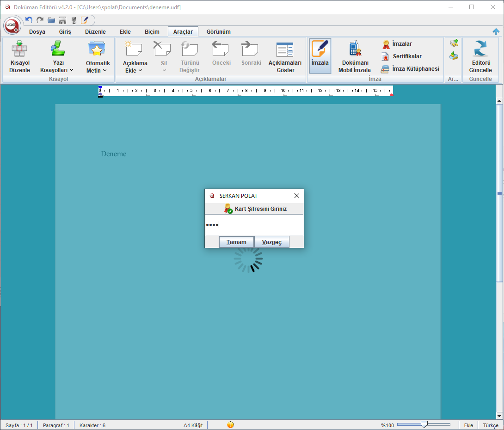The height and width of the screenshot is (430, 504).
Task: Click the card password input field
Action: coord(254,225)
